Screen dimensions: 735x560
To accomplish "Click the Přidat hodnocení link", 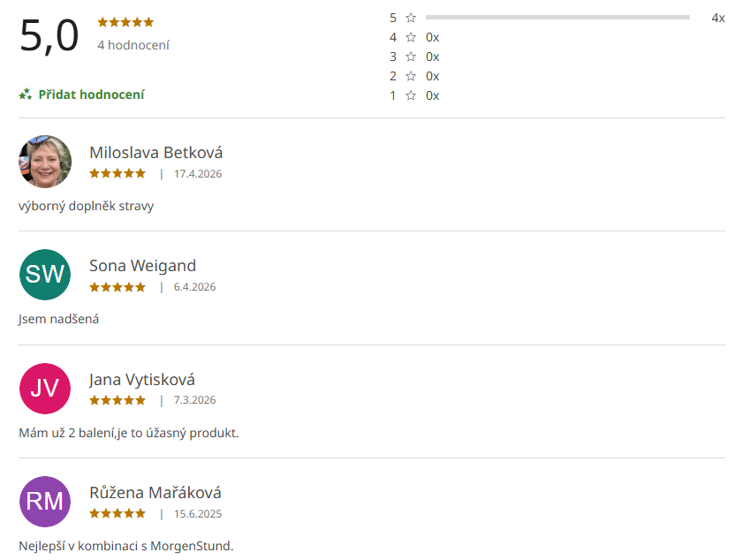I will (x=91, y=95).
